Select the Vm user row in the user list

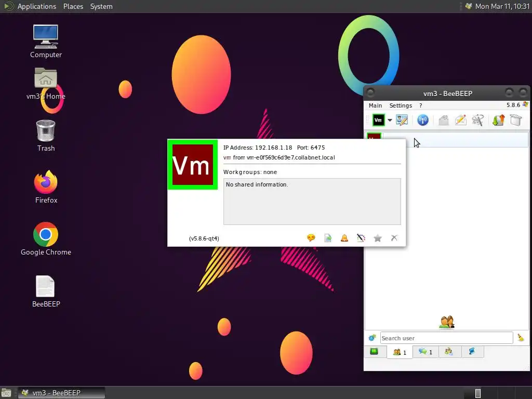[x=447, y=139]
